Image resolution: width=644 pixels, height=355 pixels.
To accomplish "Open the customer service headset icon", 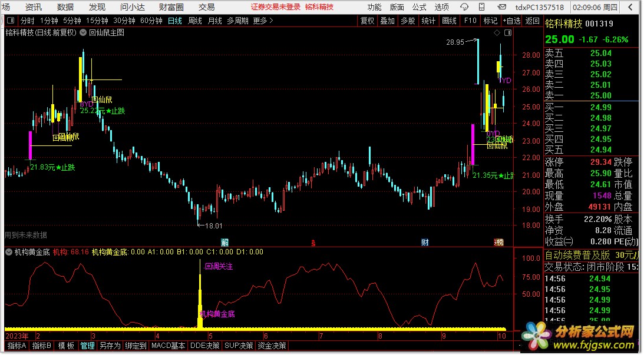I will (x=464, y=7).
